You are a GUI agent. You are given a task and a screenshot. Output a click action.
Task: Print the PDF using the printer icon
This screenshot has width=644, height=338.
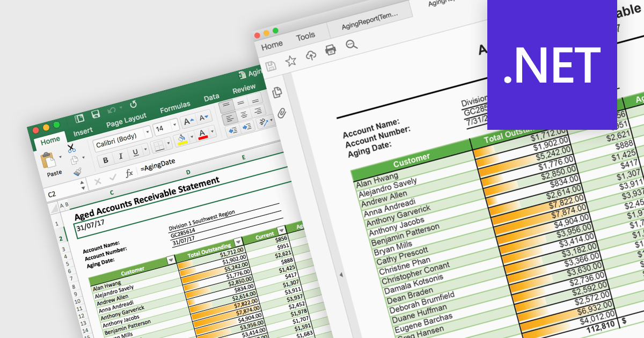[330, 50]
